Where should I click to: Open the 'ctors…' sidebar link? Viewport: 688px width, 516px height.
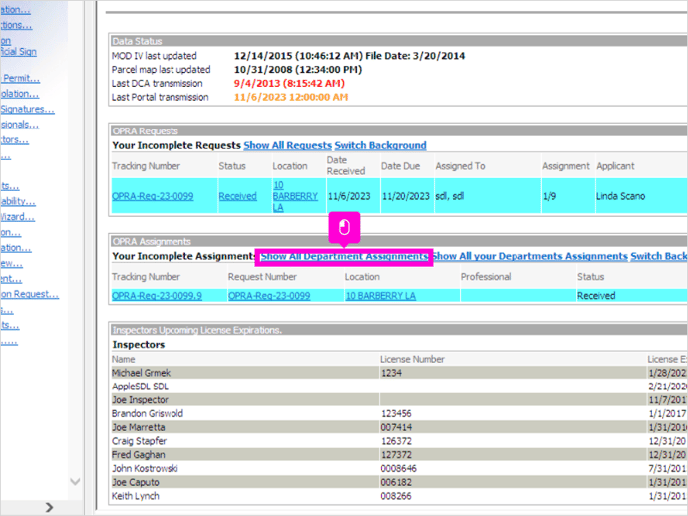[14, 140]
